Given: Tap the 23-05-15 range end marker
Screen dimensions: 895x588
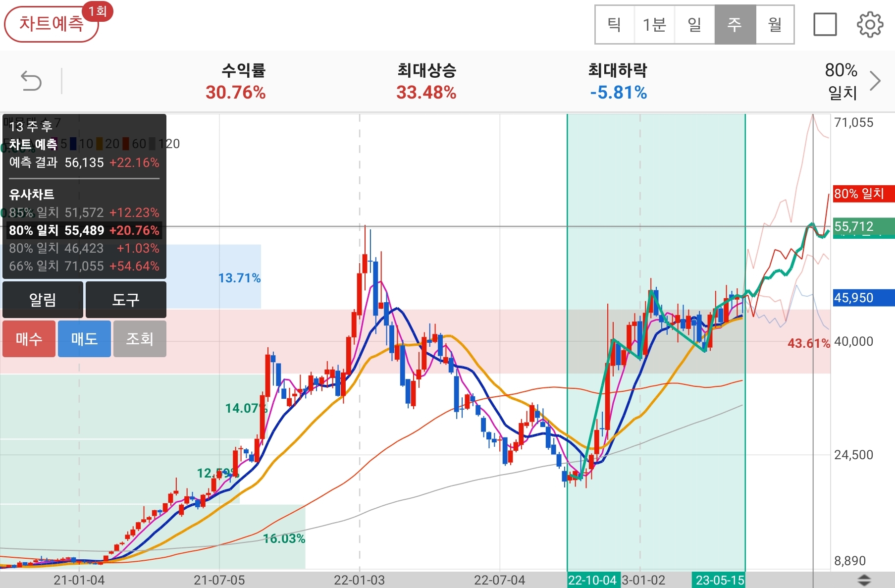Looking at the screenshot, I should click(x=719, y=580).
